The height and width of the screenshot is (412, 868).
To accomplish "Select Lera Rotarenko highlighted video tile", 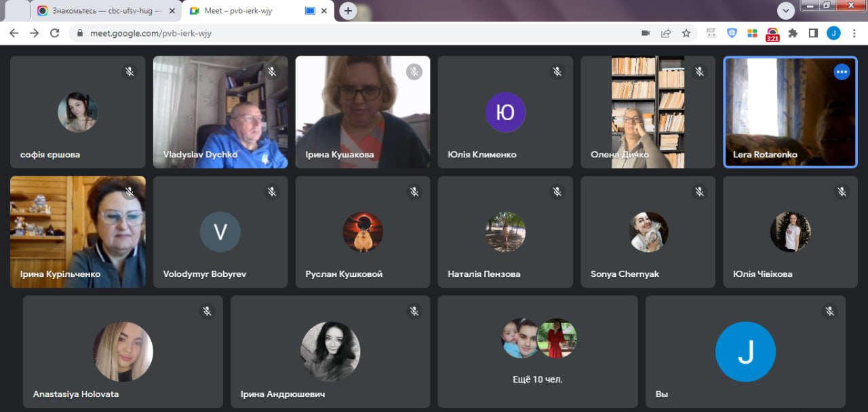I will [x=790, y=112].
